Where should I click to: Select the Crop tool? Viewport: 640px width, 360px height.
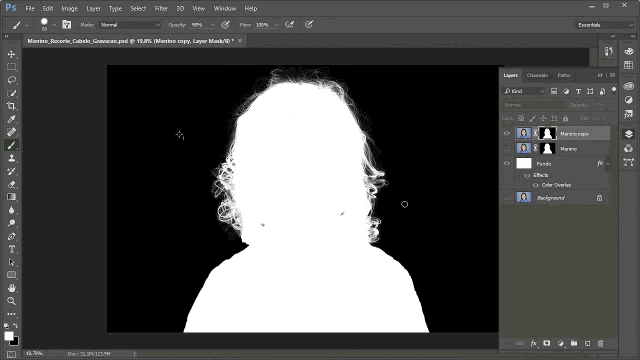(x=11, y=107)
